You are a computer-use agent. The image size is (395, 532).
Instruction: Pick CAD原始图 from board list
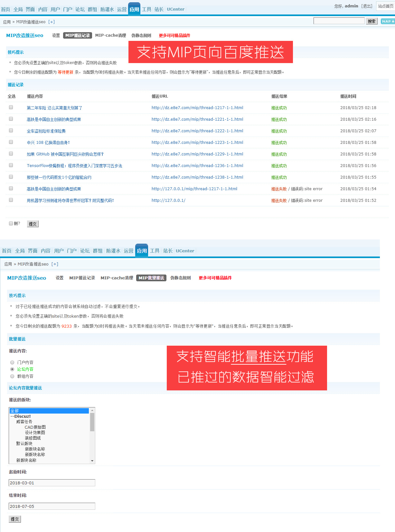tap(35, 427)
